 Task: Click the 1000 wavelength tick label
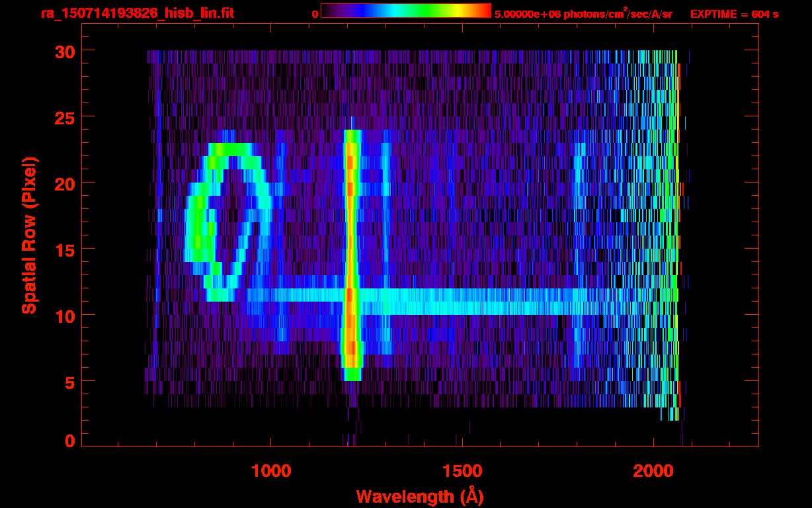(x=271, y=471)
